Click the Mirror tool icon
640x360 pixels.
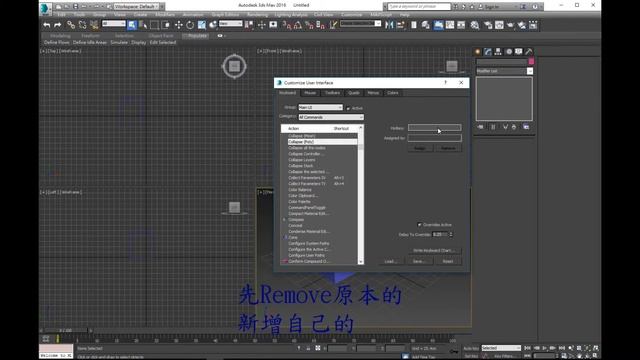(x=389, y=25)
